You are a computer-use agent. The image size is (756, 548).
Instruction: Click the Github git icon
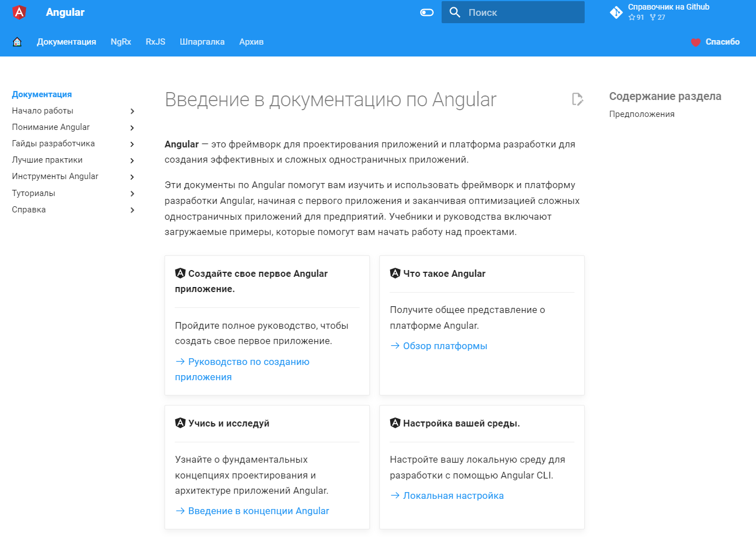point(616,12)
